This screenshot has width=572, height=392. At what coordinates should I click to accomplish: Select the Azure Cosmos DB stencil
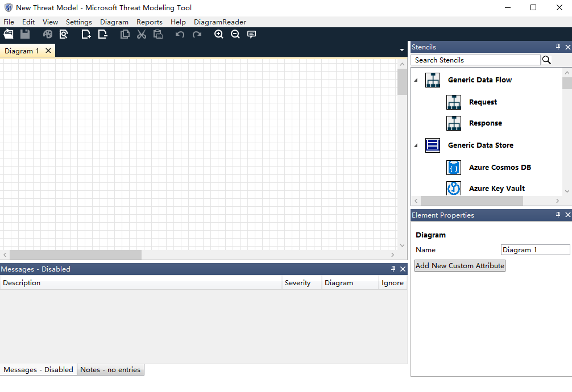[500, 168]
